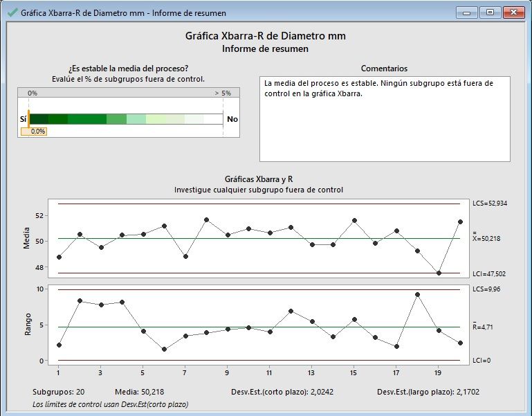This screenshot has height=416, width=532.
Task: Select the orange marker on the stability bar
Action: pos(28,118)
